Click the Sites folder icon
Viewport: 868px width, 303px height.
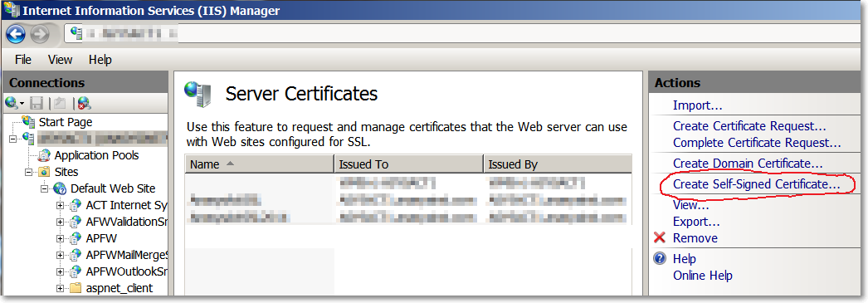coord(44,173)
